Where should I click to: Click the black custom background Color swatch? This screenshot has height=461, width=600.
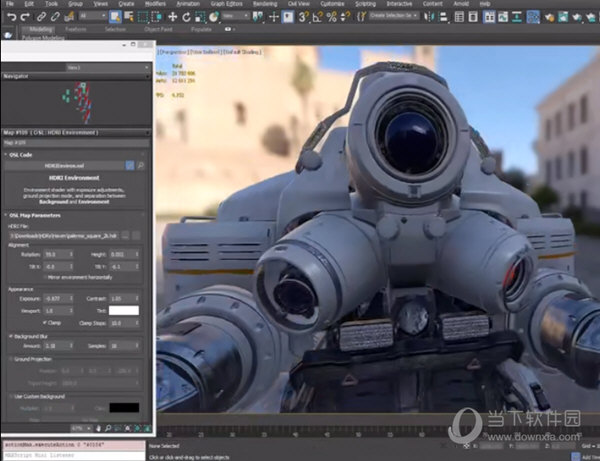124,408
